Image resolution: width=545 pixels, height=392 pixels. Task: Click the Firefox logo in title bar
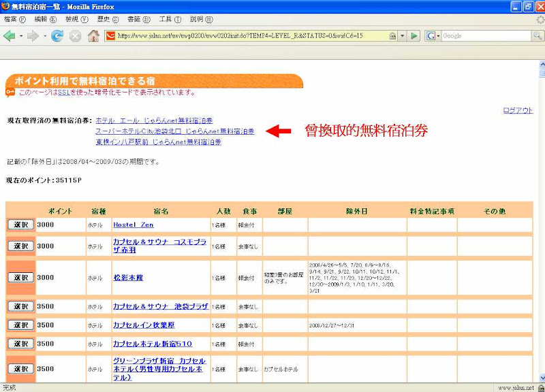(x=5, y=6)
